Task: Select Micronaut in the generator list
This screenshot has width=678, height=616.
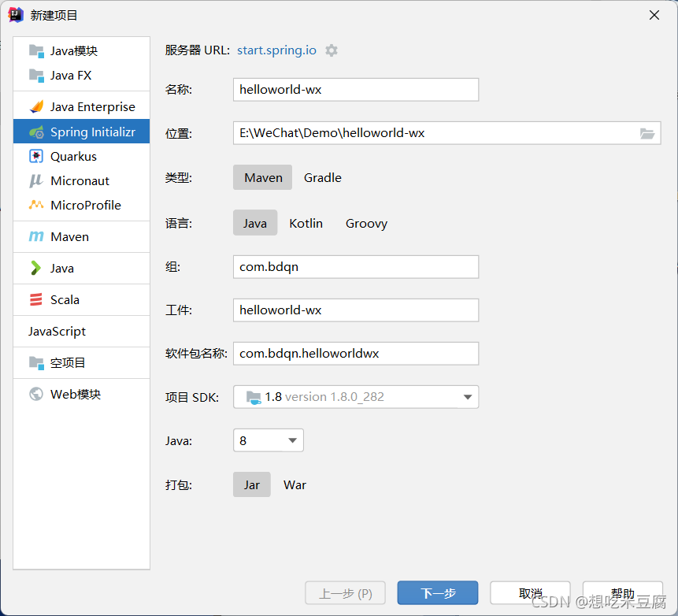Action: tap(82, 181)
